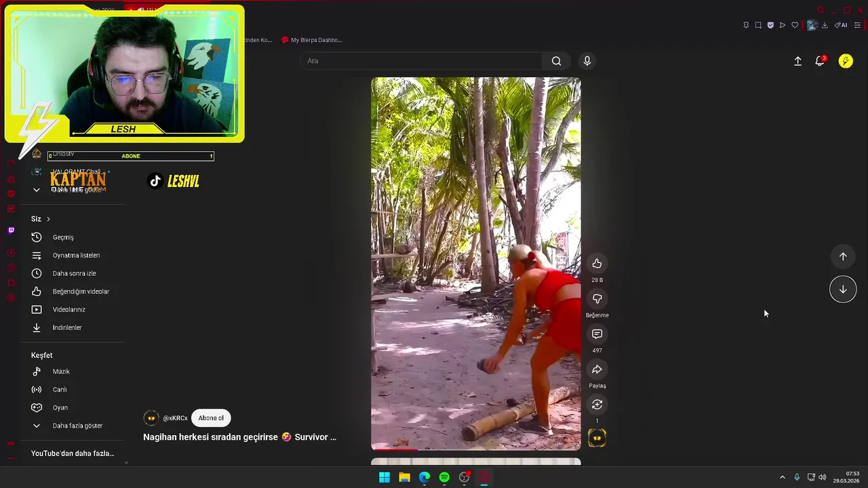The image size is (868, 488).
Task: Dislike the Short (Beğenme)
Action: (x=597, y=299)
